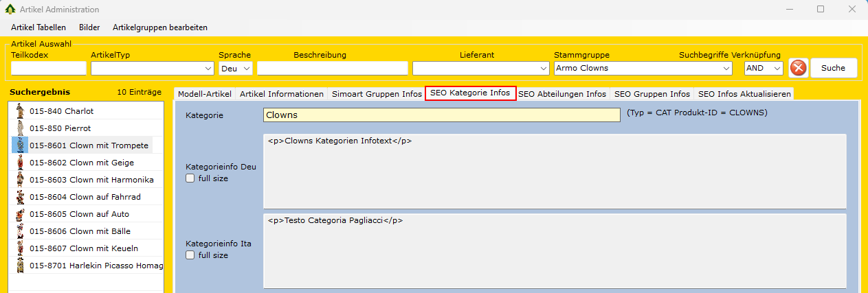Screen dimensions: 868x293
Task: Click into the Teilkodex input field
Action: click(48, 69)
